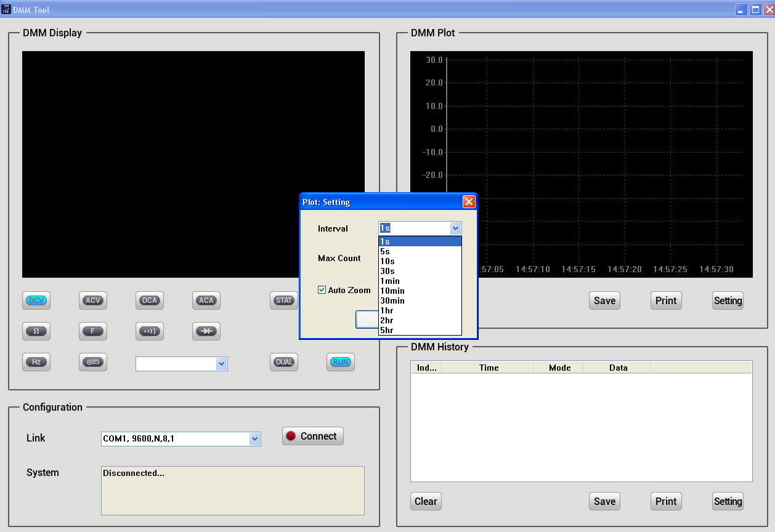Click the Mode column header
The image size is (775, 532).
[x=559, y=368]
